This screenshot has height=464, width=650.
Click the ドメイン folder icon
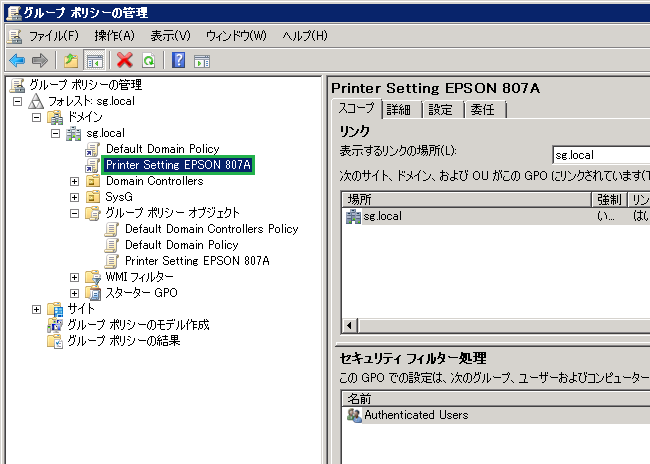(55, 117)
